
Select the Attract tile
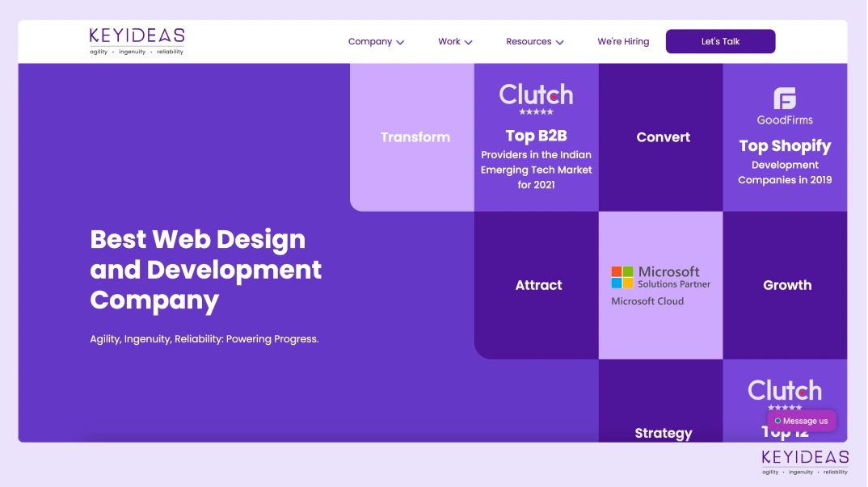537,285
